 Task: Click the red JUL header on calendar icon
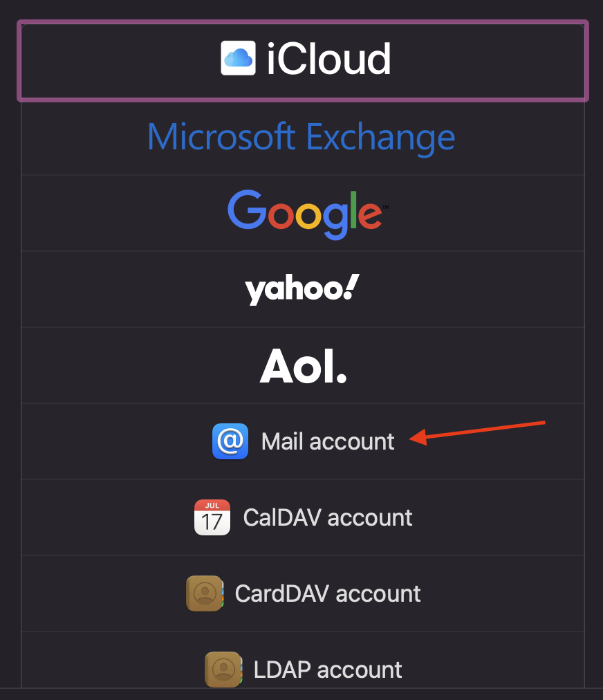212,506
